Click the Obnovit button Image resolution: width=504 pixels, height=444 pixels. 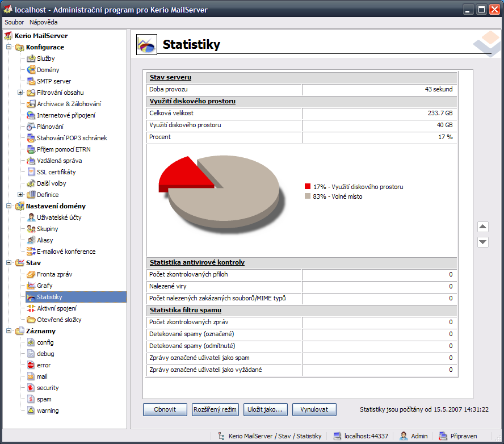tap(165, 409)
